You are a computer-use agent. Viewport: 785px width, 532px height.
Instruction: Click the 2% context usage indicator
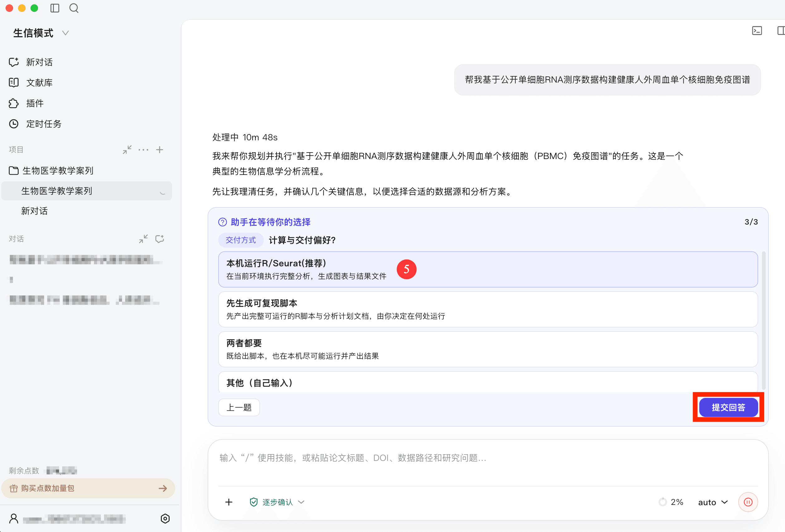(x=671, y=502)
